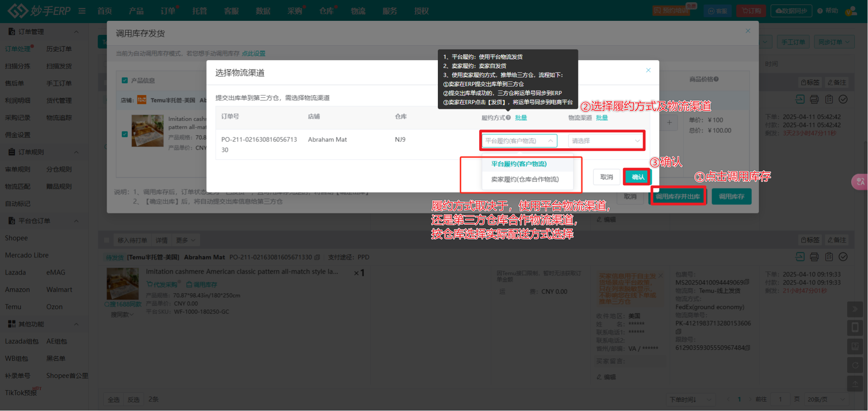Open the 首页 top menu
868x411 pixels.
point(105,11)
